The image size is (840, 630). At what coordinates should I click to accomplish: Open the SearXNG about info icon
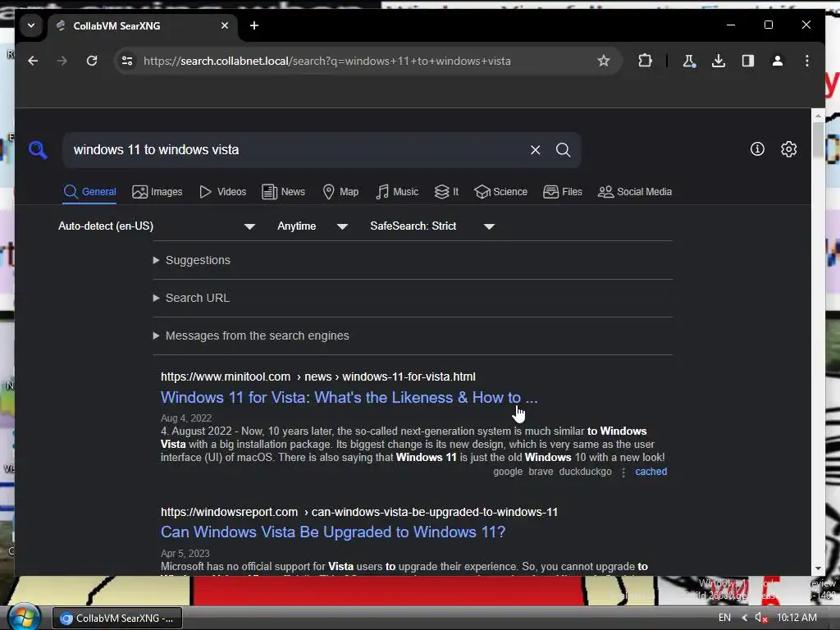click(x=757, y=149)
